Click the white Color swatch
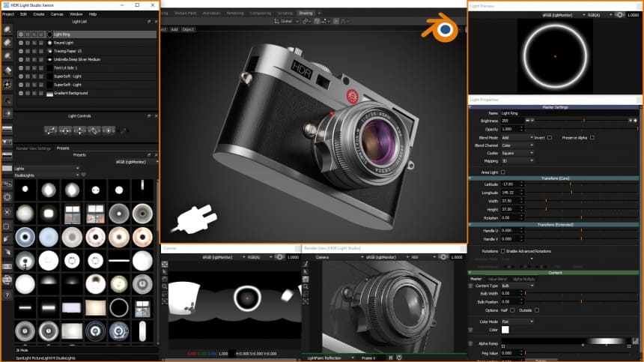The width and height of the screenshot is (644, 362). (505, 330)
